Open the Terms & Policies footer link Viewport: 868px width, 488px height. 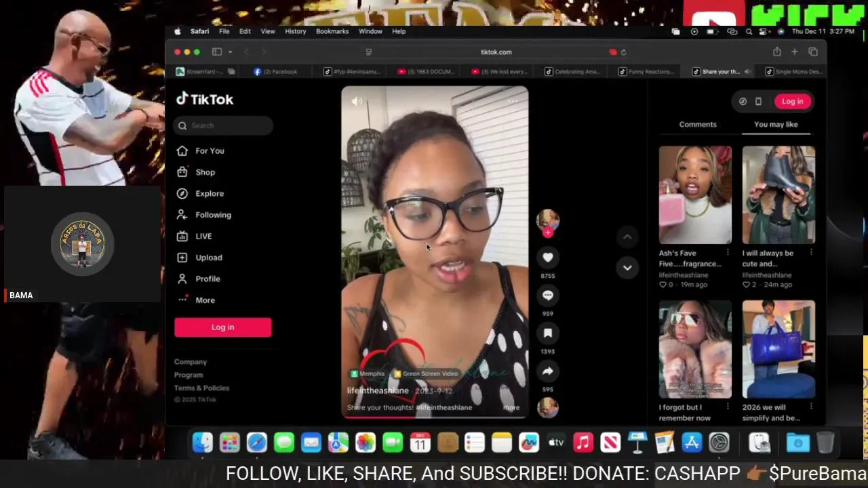201,388
